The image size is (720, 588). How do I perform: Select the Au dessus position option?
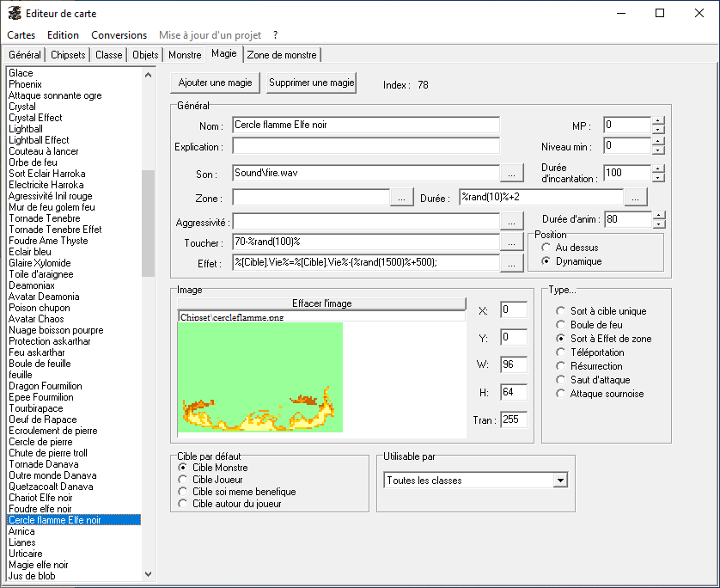coord(546,248)
